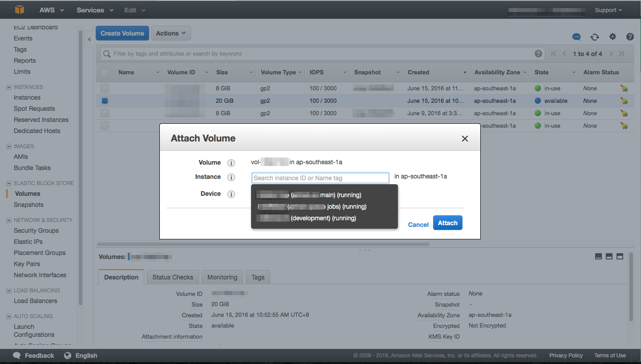Select all volumes with the header checkbox

tap(105, 72)
